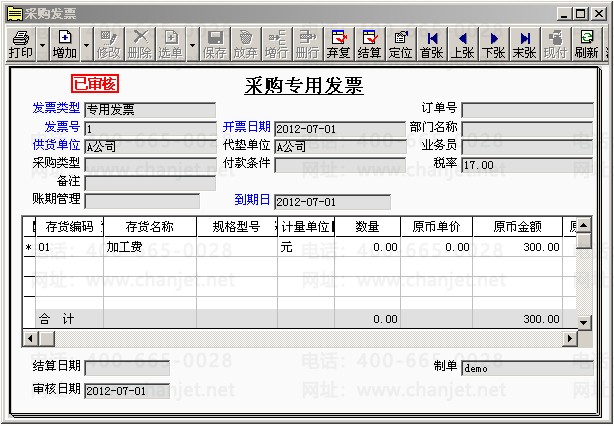Click the 原币金额 column header
This screenshot has width=614, height=426.
coord(517,227)
